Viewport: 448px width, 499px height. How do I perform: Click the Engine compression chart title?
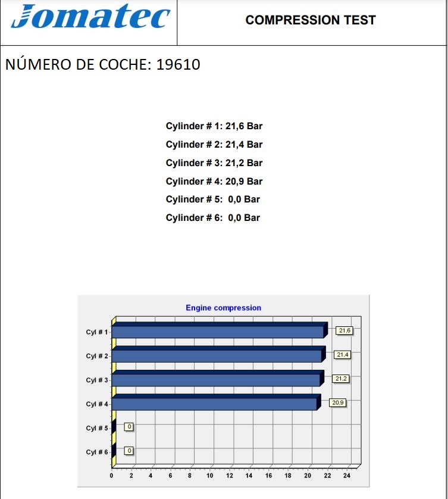tap(223, 308)
